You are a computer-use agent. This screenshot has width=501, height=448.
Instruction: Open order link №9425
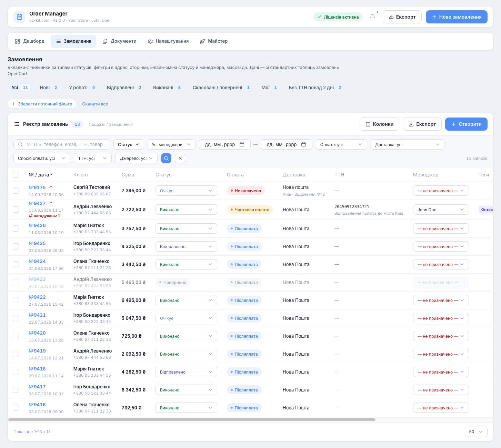pos(37,243)
